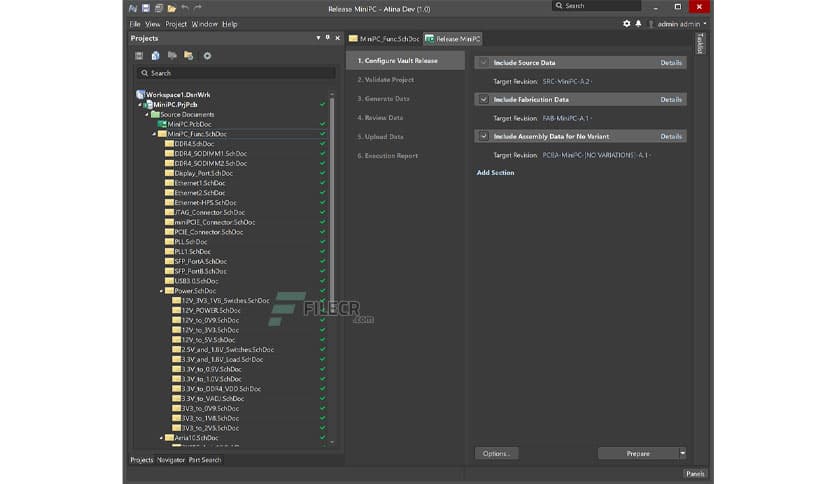The height and width of the screenshot is (484, 836).
Task: Toggle Include Source Data checkbox
Action: coord(484,62)
